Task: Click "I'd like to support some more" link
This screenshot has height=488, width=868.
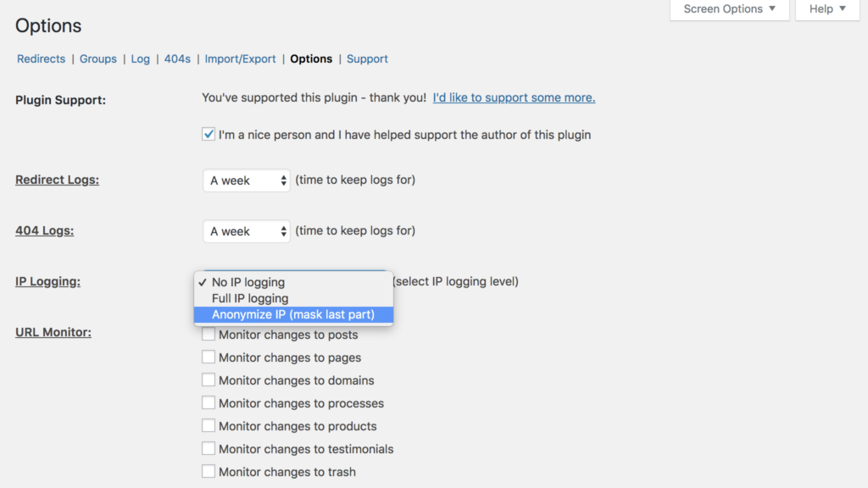Action: point(514,97)
